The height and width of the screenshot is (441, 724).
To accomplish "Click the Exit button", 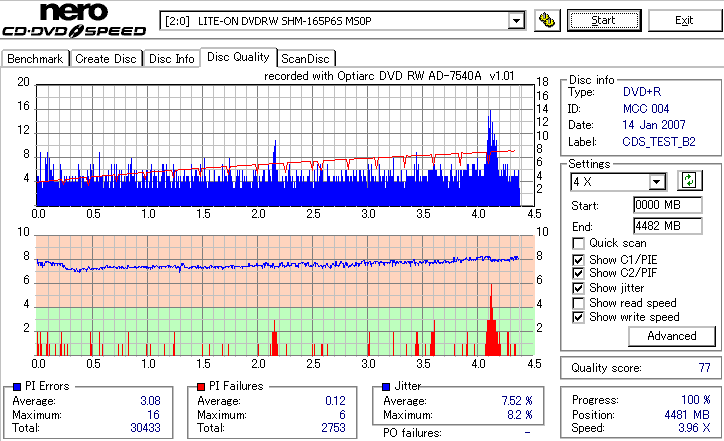I will click(684, 21).
